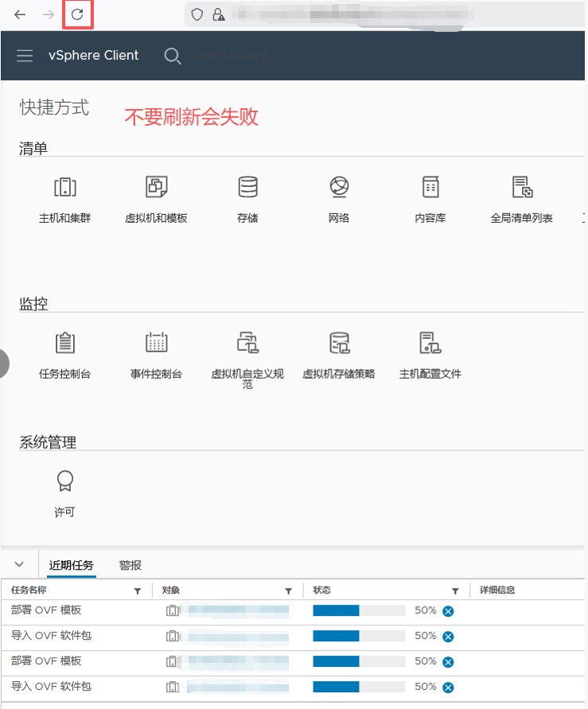The width and height of the screenshot is (588, 709).
Task: Open the VMs and Templates (虚拟机和模板) shortcut
Action: coord(156,188)
